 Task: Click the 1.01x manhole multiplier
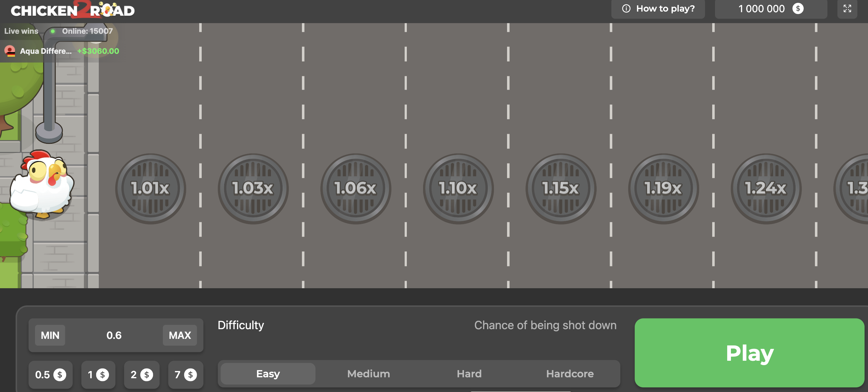point(150,188)
